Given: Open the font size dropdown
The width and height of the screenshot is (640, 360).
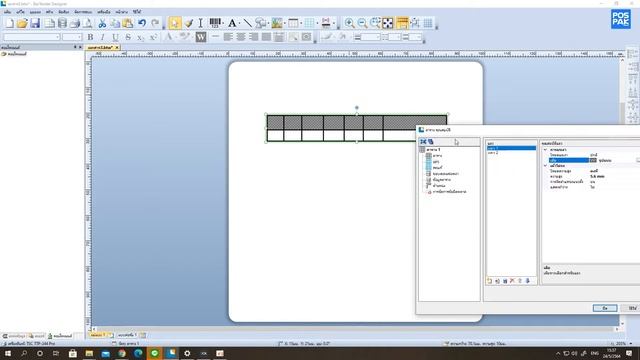Looking at the screenshot, I should (x=79, y=37).
